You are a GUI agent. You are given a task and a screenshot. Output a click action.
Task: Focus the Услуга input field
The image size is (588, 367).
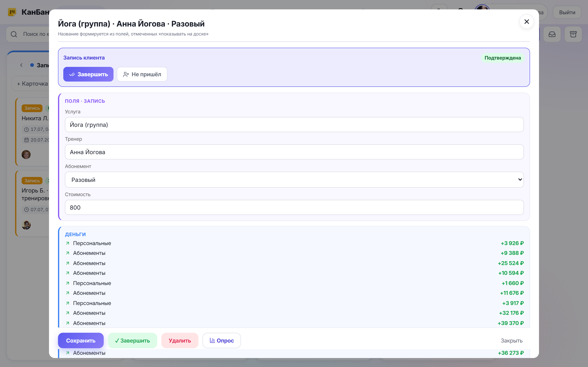tap(294, 125)
